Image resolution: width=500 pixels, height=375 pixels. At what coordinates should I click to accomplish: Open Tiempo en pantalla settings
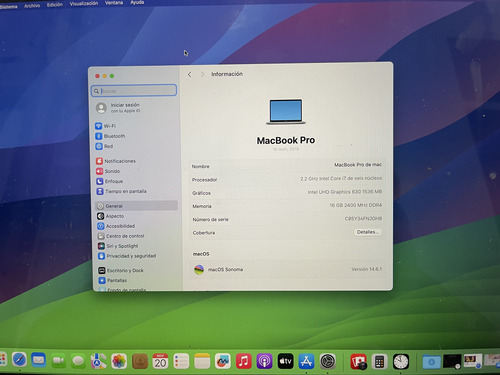pyautogui.click(x=122, y=191)
